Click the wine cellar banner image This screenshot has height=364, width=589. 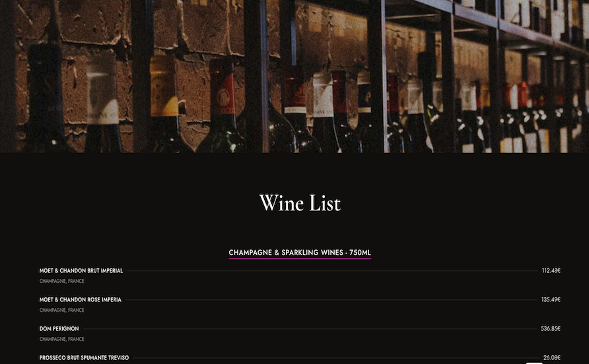click(x=294, y=76)
